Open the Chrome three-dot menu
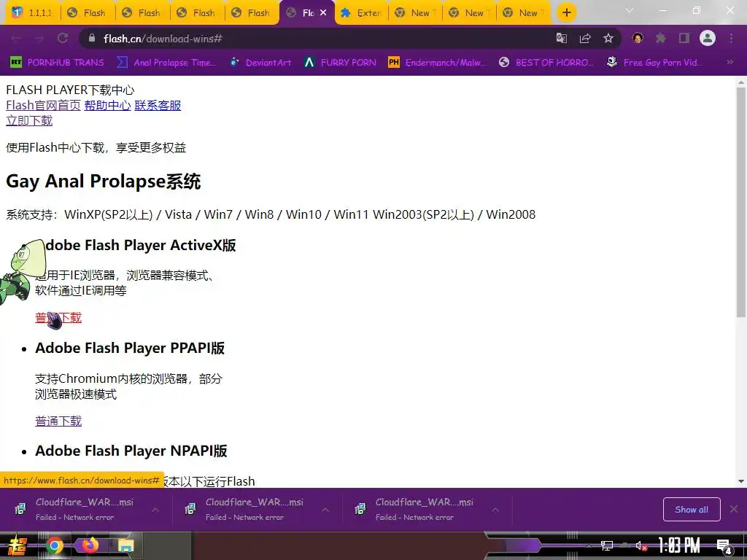 tap(731, 38)
